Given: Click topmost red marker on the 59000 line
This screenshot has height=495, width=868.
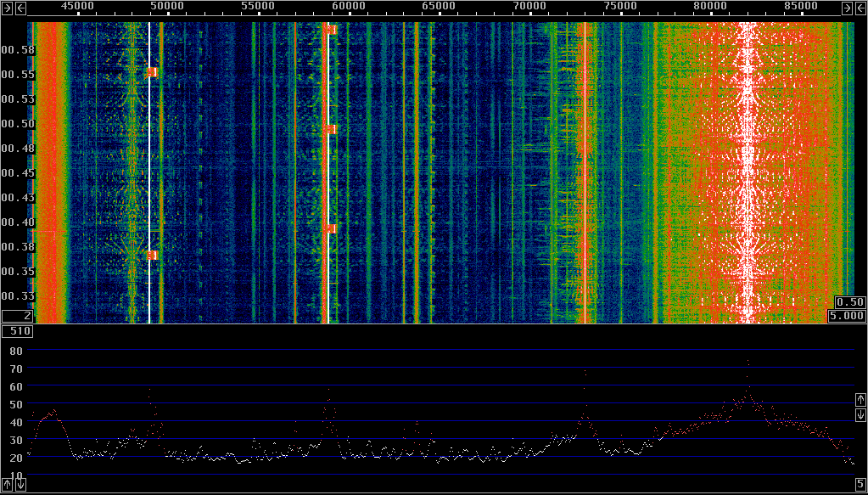Looking at the screenshot, I should tap(330, 30).
